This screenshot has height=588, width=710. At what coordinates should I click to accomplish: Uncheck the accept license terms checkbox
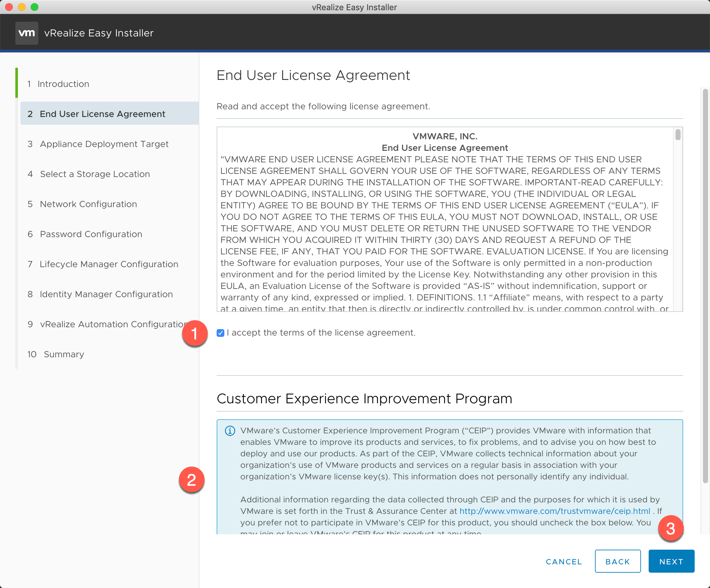click(x=220, y=333)
